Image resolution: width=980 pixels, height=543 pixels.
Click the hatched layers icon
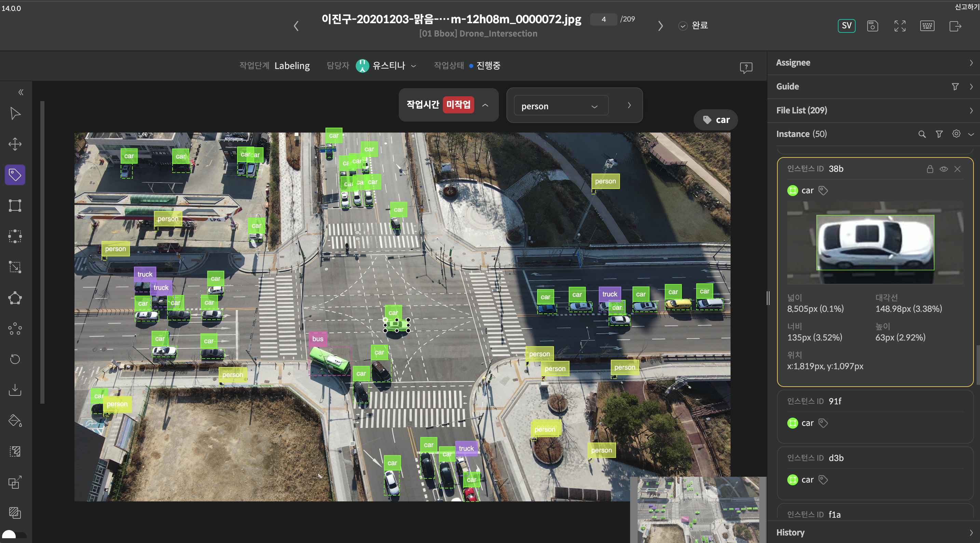(15, 513)
